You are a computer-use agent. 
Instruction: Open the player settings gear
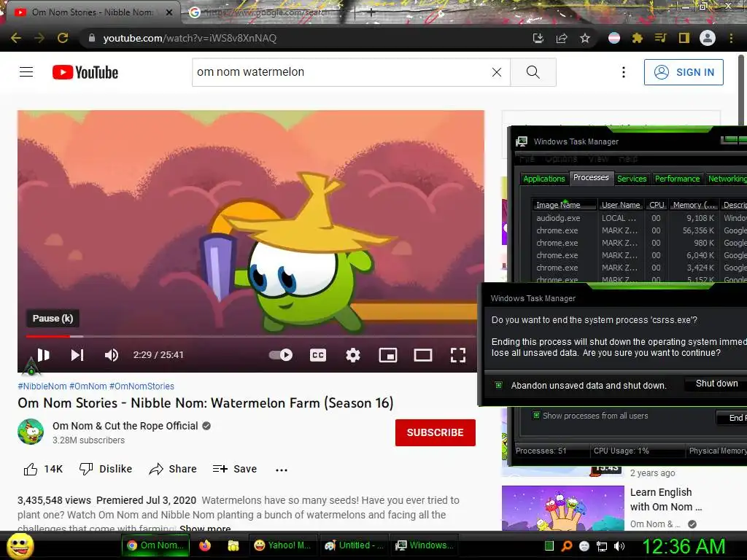tap(352, 355)
